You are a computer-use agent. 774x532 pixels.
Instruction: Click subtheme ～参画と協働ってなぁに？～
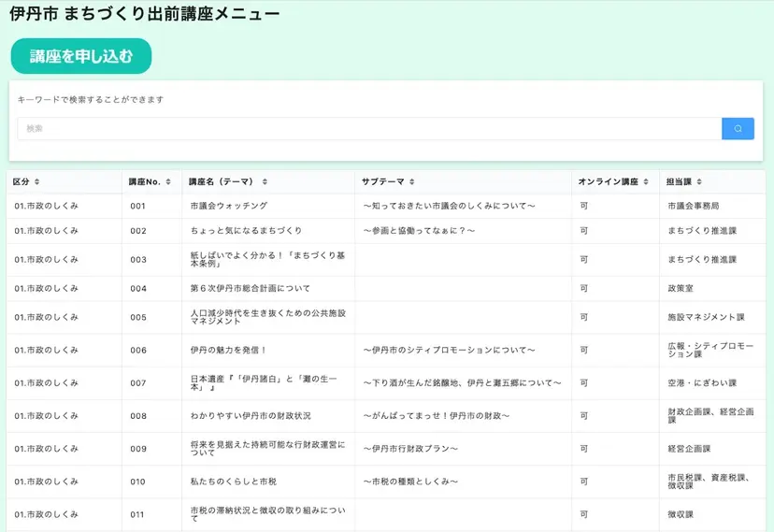pyautogui.click(x=419, y=230)
